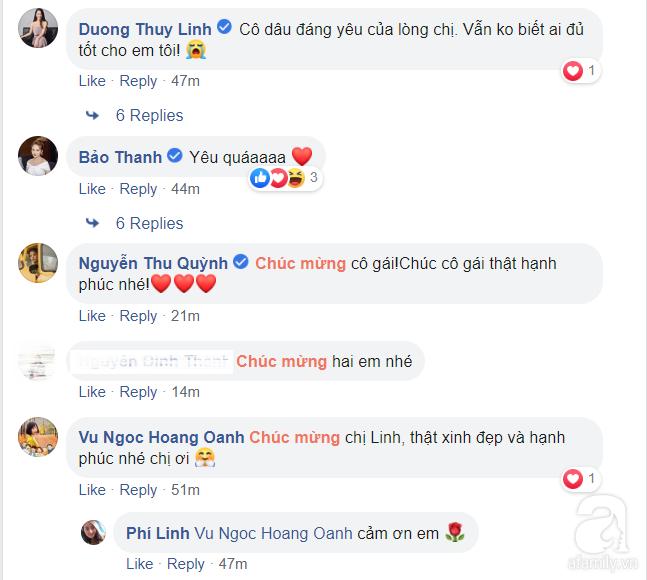Screen dimensions: 647x580
Task: Expand 6 Replies under Duong Thuy Linh's comment
Action: 149,116
